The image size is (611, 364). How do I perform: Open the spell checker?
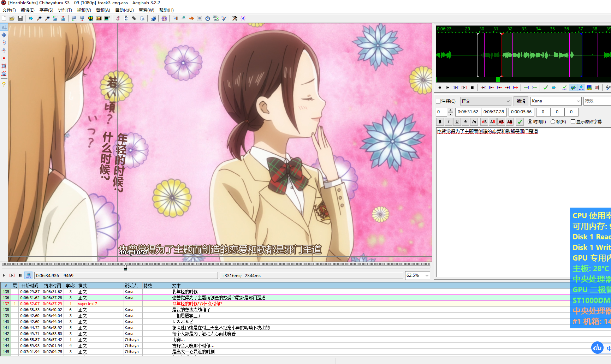(x=224, y=18)
